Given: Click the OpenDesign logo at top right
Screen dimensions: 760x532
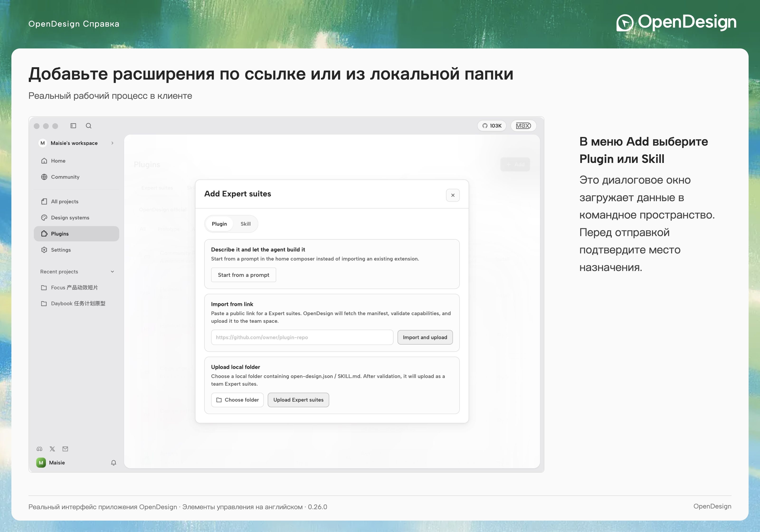Looking at the screenshot, I should pos(676,23).
